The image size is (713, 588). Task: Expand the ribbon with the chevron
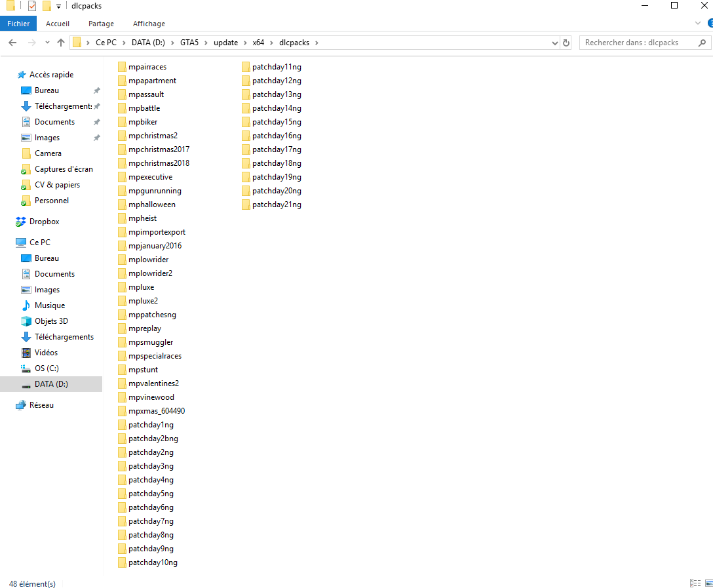tap(697, 23)
